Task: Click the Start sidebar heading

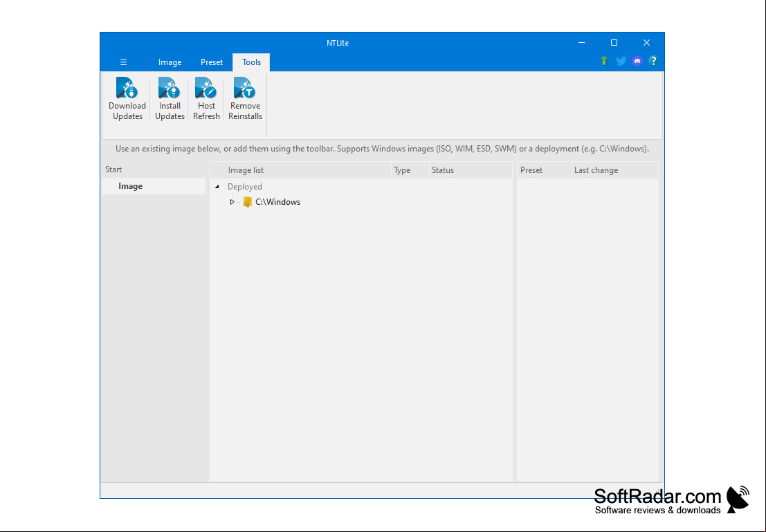Action: (113, 169)
